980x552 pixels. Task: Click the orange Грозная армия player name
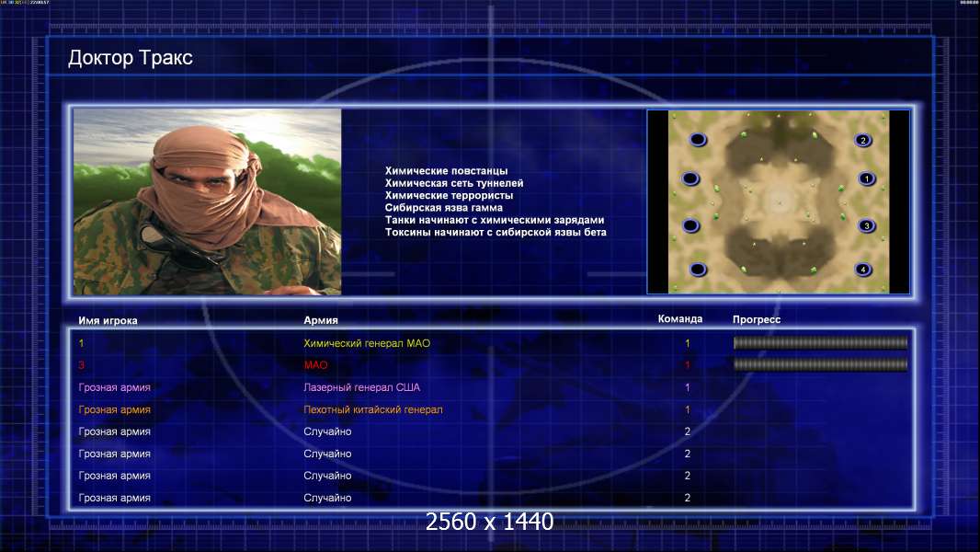click(114, 410)
